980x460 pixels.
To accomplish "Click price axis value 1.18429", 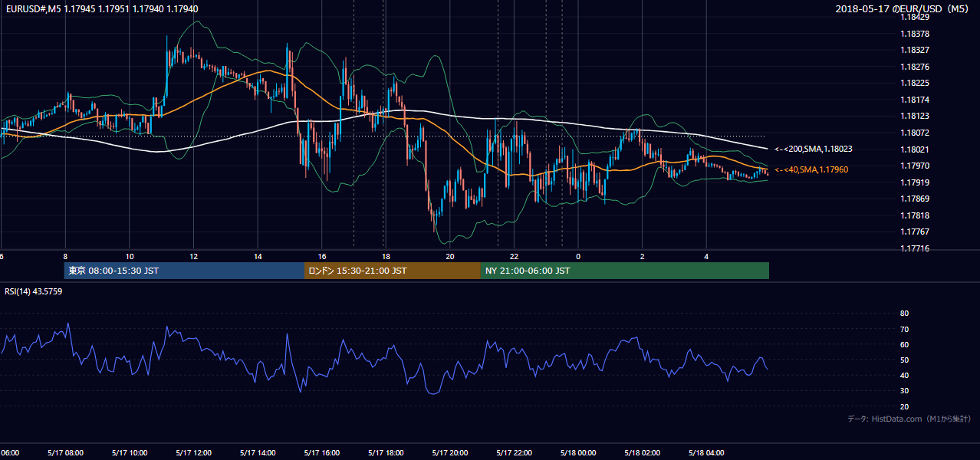I will [916, 17].
